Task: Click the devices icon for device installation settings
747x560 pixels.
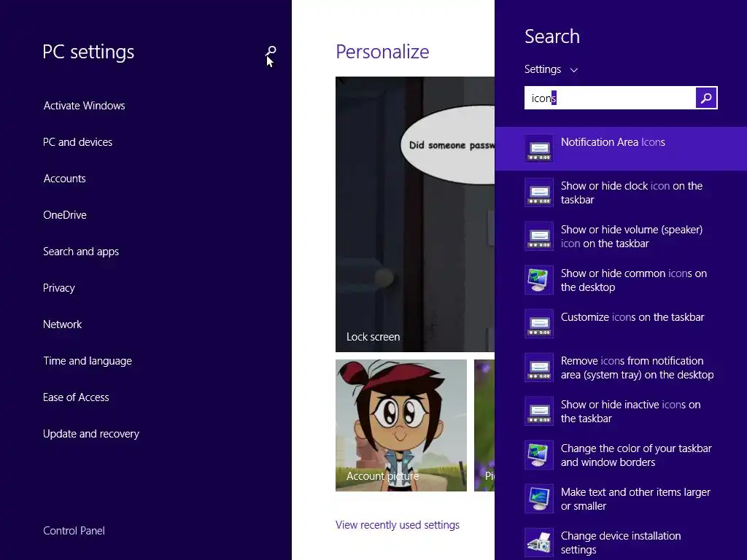Action: point(539,542)
